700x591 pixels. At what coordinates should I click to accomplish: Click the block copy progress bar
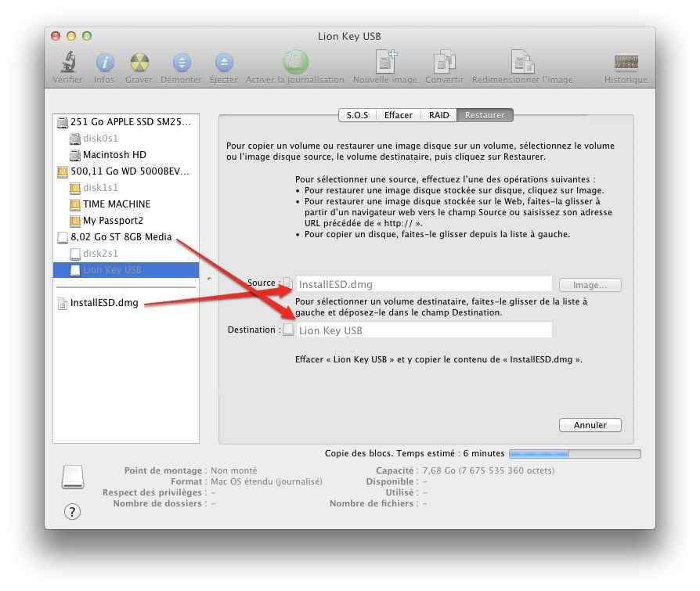pyautogui.click(x=575, y=454)
